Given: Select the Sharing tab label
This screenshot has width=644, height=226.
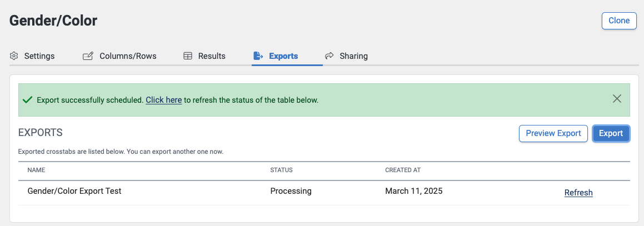Looking at the screenshot, I should pyautogui.click(x=353, y=56).
